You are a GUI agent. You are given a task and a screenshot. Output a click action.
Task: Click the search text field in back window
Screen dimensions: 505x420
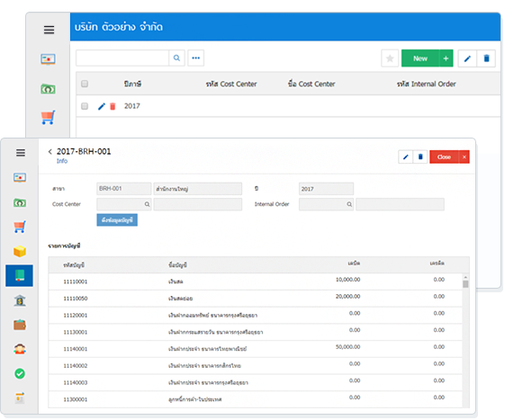[122, 58]
